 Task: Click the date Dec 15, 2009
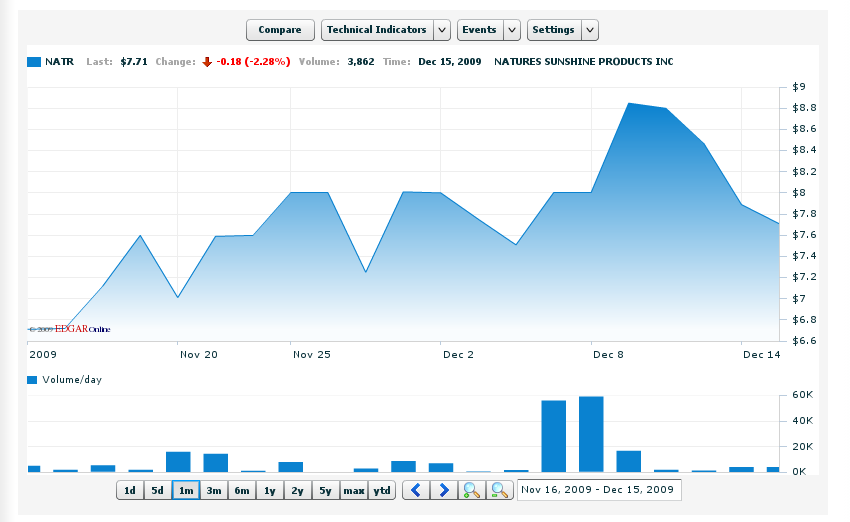(450, 62)
